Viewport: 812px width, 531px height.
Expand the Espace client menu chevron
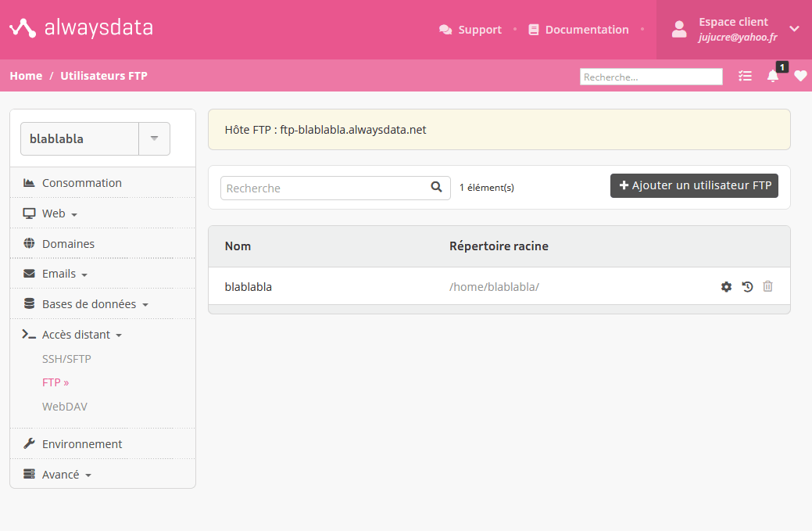point(794,29)
